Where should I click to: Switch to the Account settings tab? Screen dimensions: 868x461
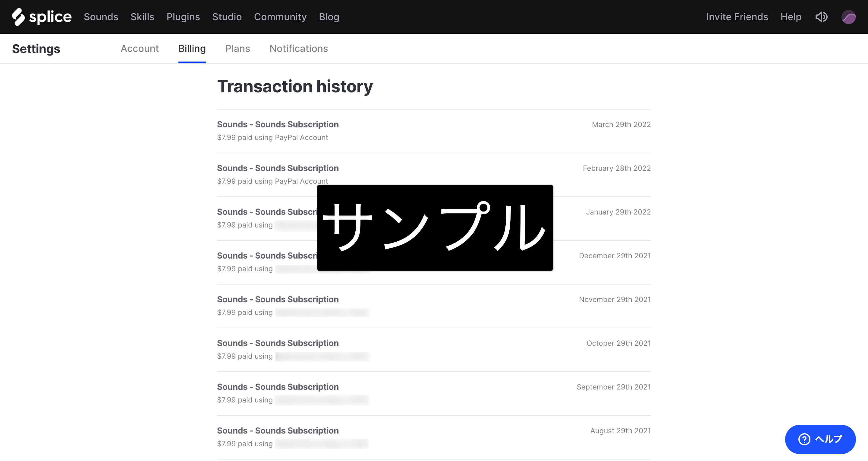(x=140, y=49)
